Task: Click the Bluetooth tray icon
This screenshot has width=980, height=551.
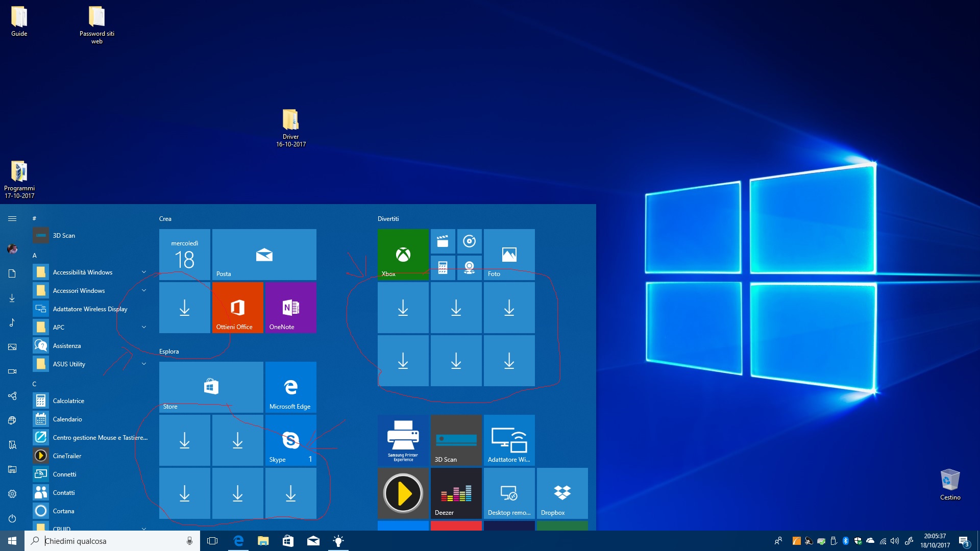Action: pyautogui.click(x=845, y=541)
